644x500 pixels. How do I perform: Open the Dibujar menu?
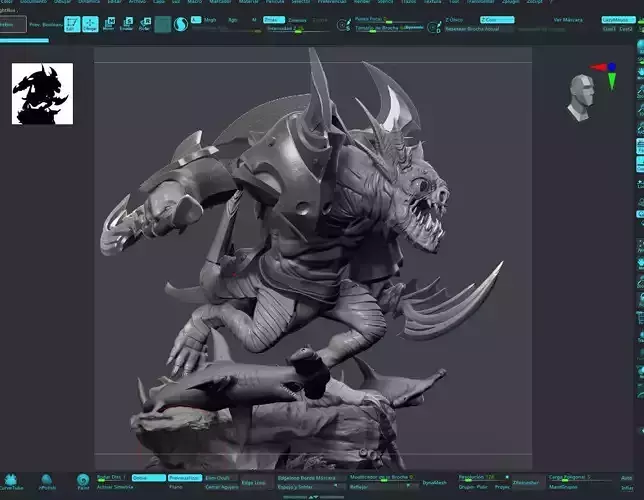click(x=62, y=2)
